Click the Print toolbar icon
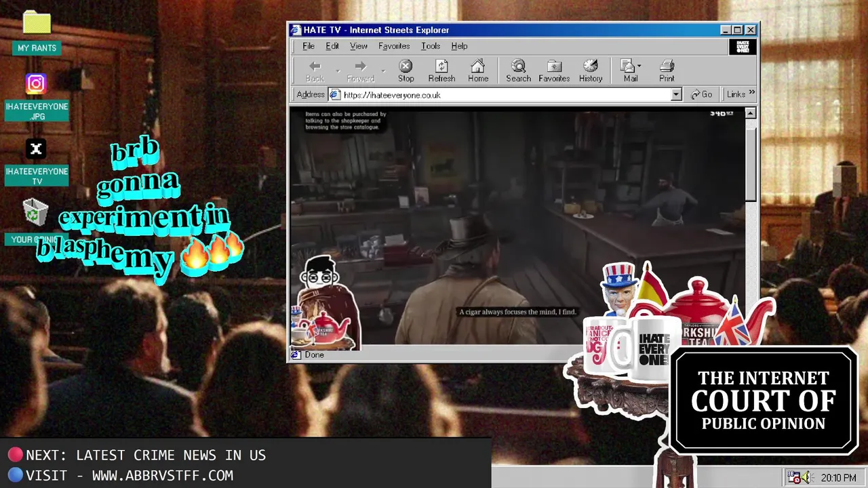This screenshot has height=488, width=868. click(667, 70)
